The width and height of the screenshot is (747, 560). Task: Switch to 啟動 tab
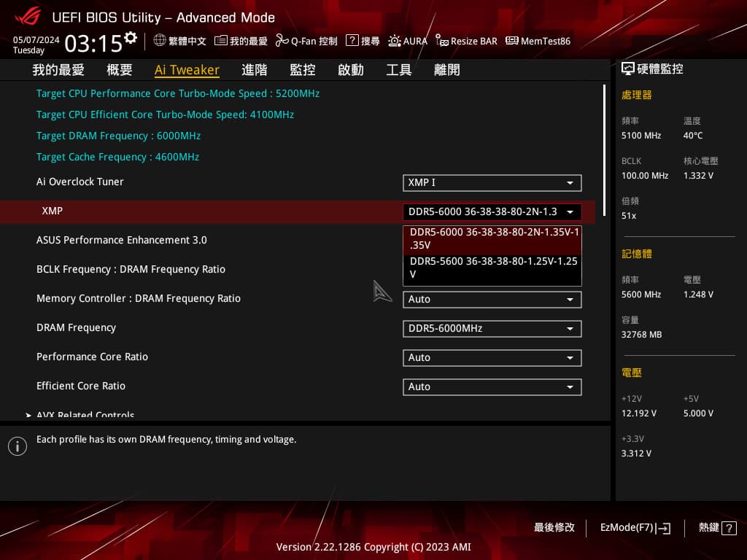pyautogui.click(x=351, y=70)
